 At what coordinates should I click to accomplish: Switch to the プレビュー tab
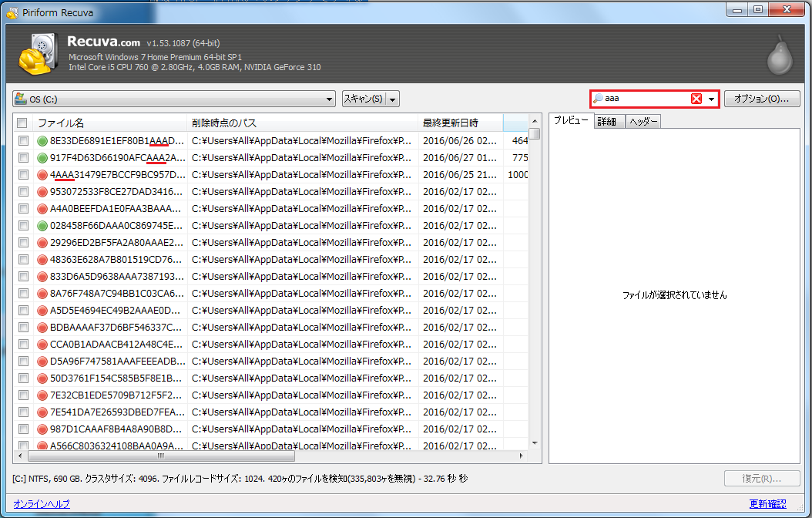pyautogui.click(x=571, y=121)
